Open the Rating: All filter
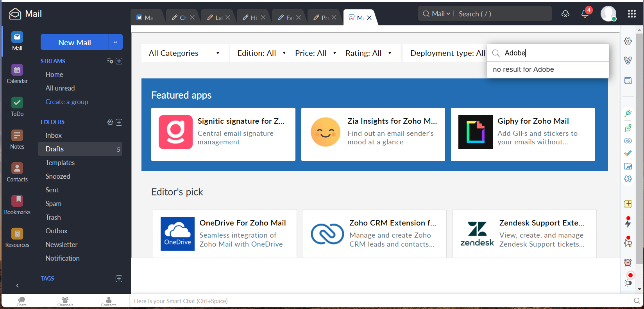Viewport: 644px width, 309px height. [368, 53]
